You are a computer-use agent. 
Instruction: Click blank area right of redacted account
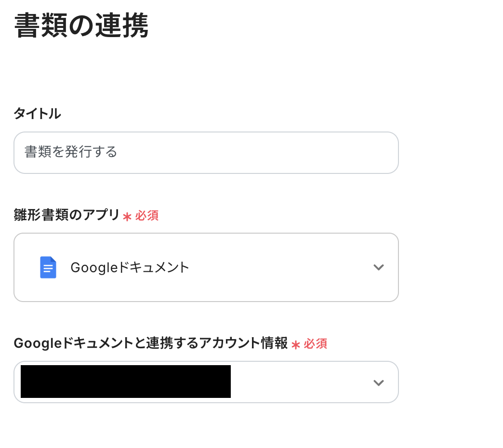[x=299, y=382]
